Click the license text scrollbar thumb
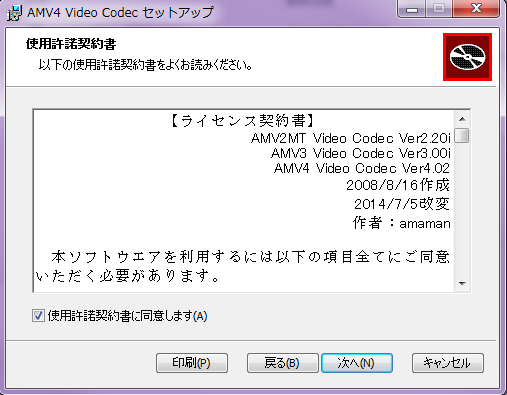The image size is (507, 395). click(462, 135)
